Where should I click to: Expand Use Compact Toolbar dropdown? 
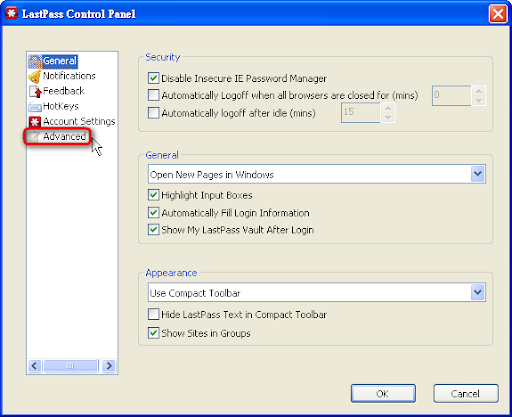click(x=478, y=292)
